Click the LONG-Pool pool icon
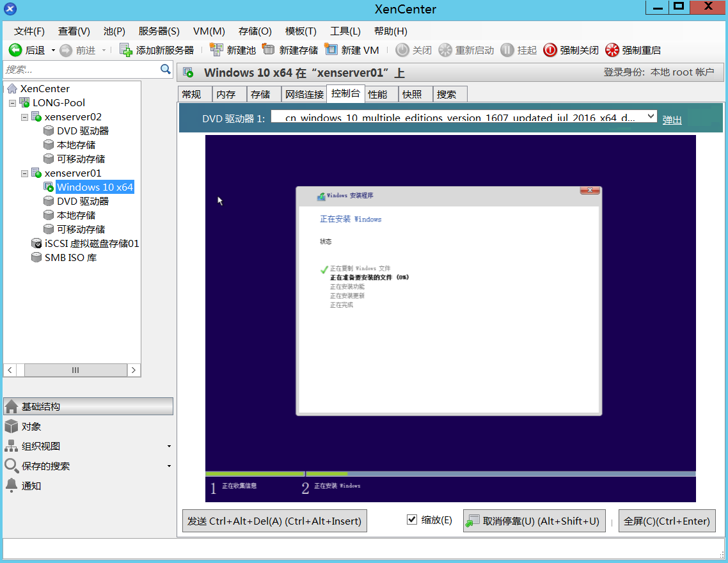Viewport: 728px width, 563px height. [x=24, y=102]
